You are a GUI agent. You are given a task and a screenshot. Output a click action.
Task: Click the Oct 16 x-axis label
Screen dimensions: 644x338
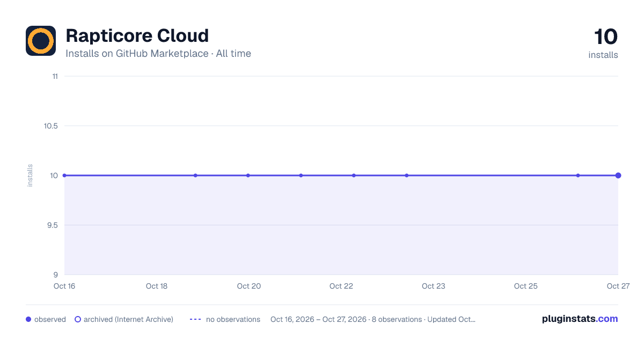click(64, 286)
